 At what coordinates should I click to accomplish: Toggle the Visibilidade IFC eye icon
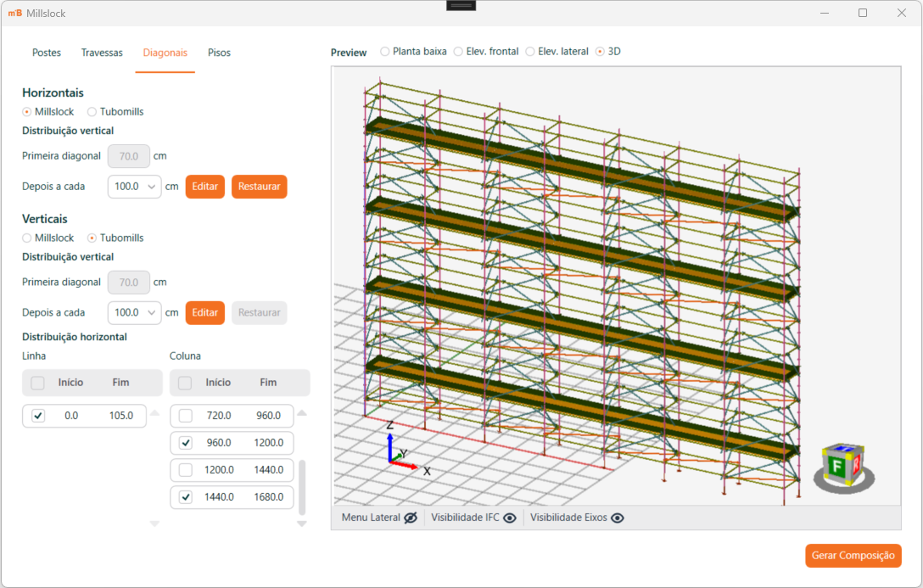coord(509,518)
